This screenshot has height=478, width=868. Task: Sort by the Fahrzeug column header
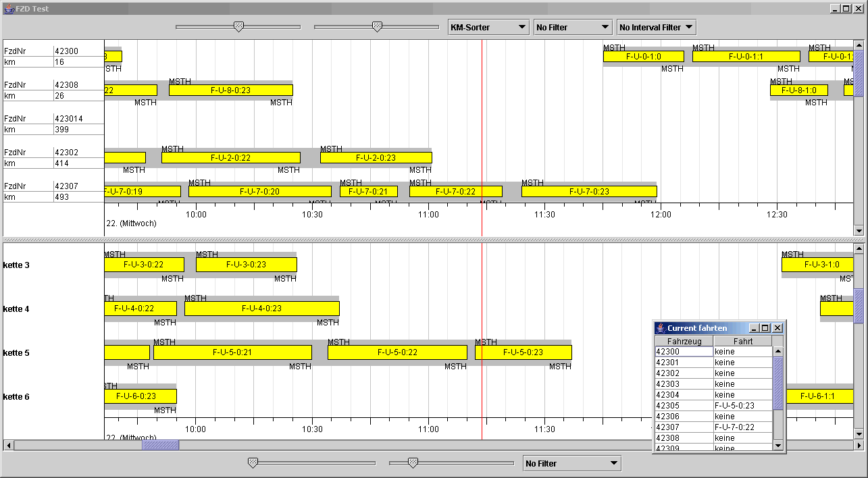tap(684, 341)
